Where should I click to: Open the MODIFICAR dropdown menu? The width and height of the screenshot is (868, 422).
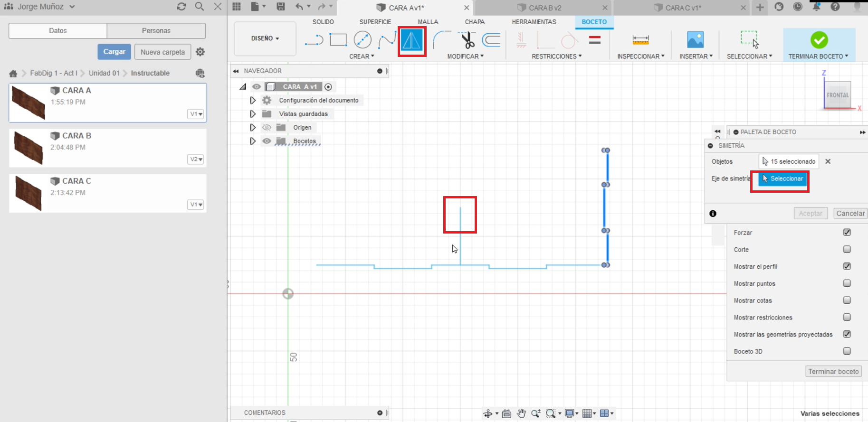click(x=466, y=56)
